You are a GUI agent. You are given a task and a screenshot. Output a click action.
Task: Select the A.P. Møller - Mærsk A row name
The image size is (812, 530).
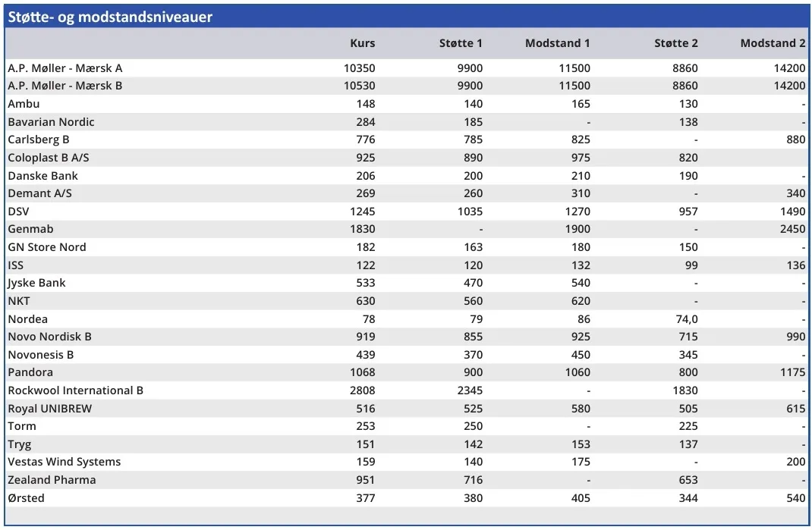65,68
